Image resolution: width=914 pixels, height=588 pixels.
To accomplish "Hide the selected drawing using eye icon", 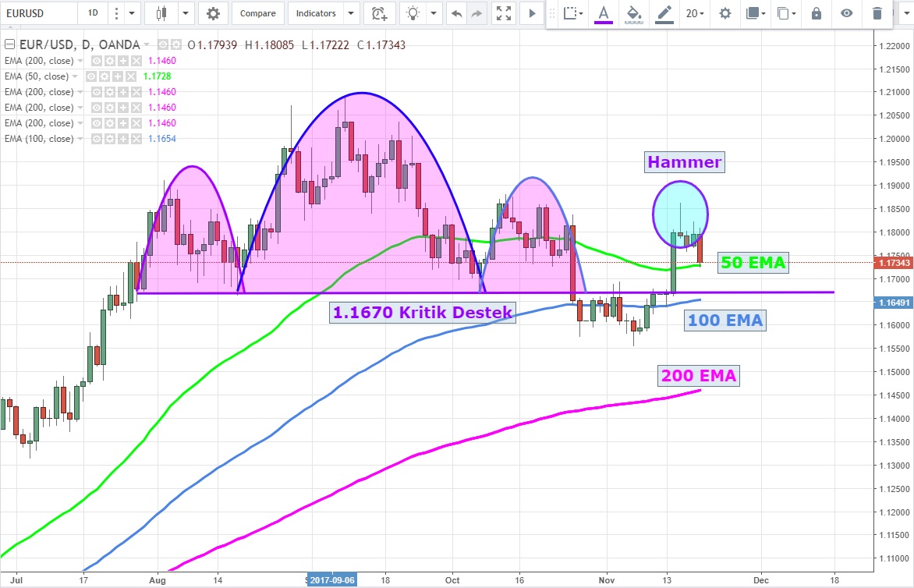I will 847,13.
